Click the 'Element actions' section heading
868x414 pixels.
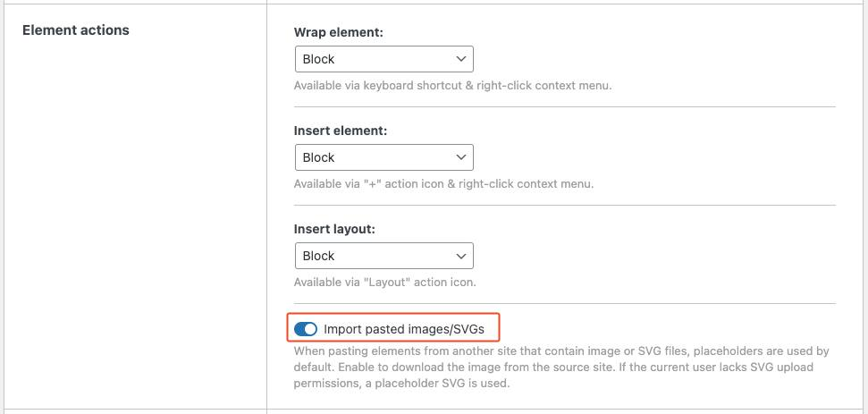(76, 30)
